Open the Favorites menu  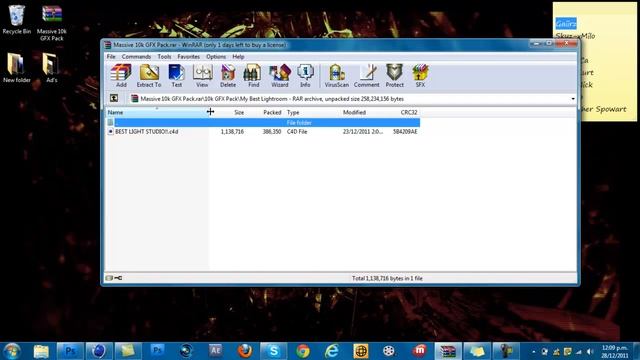click(x=189, y=57)
